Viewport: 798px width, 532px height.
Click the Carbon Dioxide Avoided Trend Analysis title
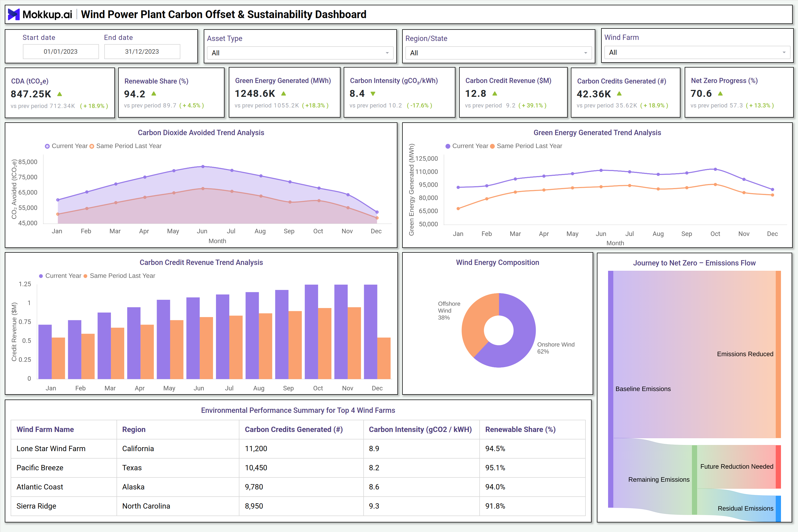201,133
